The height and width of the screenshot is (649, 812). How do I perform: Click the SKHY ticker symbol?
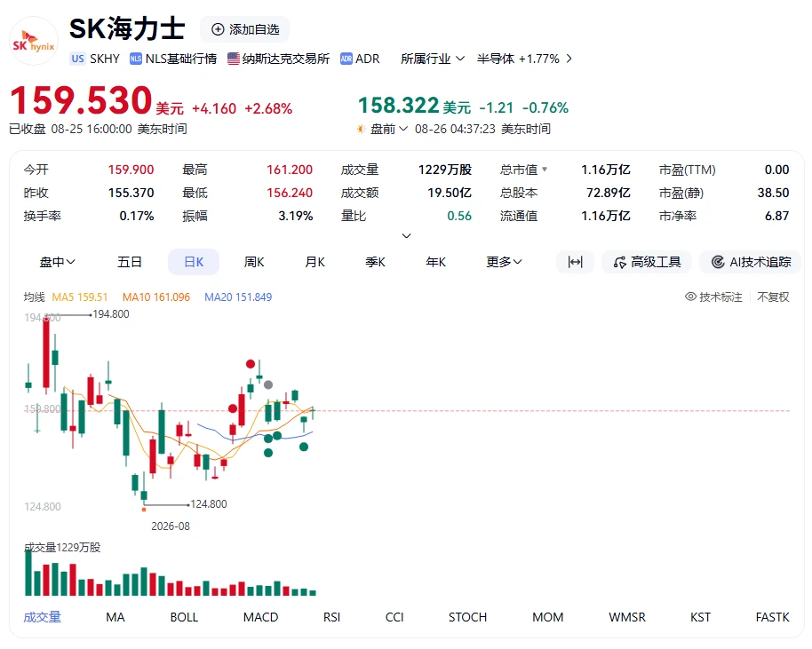(105, 59)
